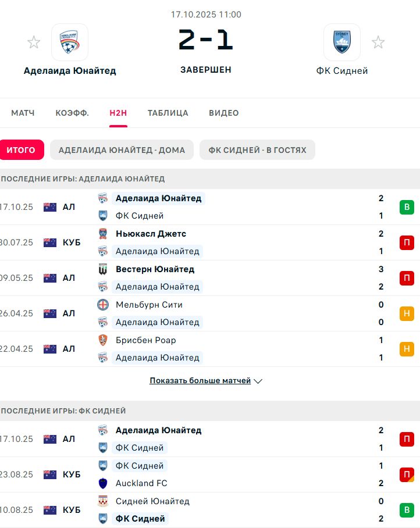Viewport: 420px width, 528px height.
Task: Select the ФК СИДНЕЙ - В ГОСТЯХ filter
Action: [x=257, y=150]
